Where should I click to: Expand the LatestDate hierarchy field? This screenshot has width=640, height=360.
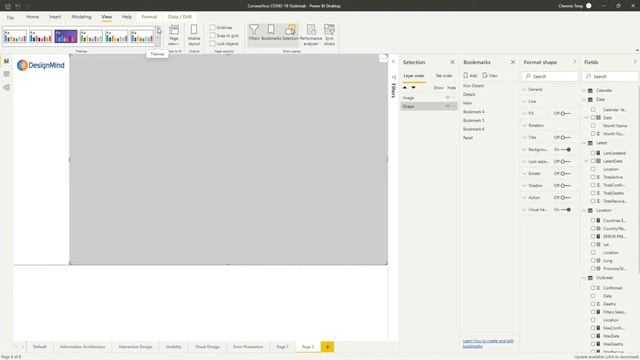pyautogui.click(x=587, y=161)
